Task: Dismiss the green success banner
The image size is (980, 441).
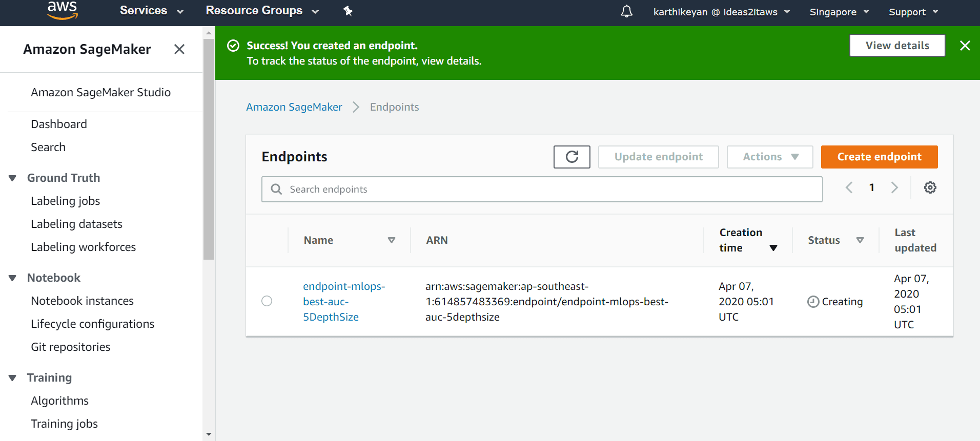Action: point(965,46)
